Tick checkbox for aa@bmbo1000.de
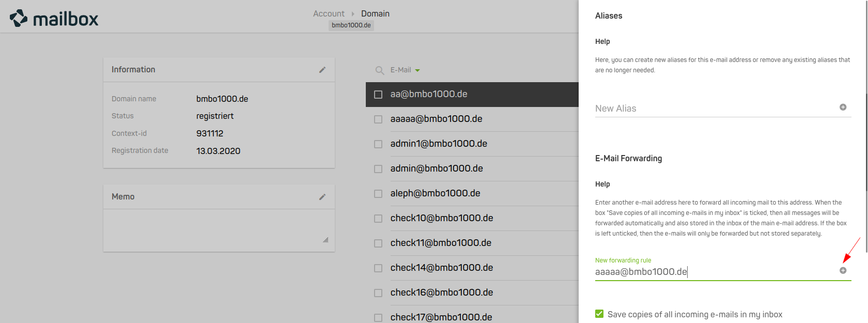This screenshot has width=868, height=323. click(x=378, y=95)
